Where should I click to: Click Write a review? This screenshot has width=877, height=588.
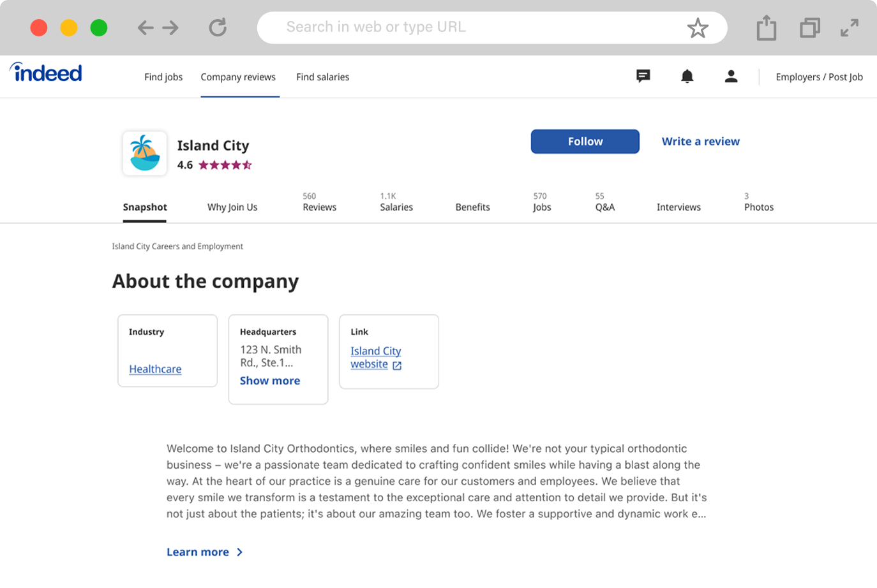tap(700, 141)
